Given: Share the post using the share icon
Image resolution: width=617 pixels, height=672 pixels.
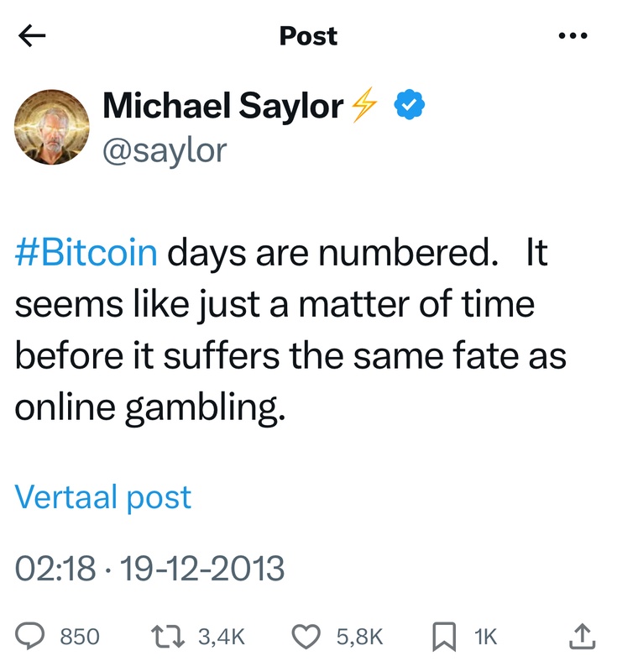Looking at the screenshot, I should pyautogui.click(x=582, y=636).
